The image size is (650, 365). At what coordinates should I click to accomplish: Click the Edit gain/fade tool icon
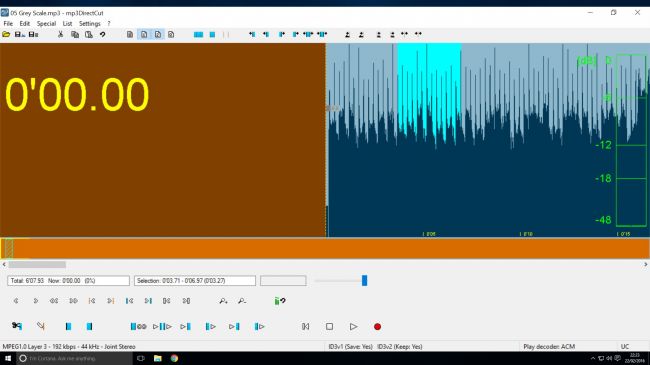(x=41, y=326)
